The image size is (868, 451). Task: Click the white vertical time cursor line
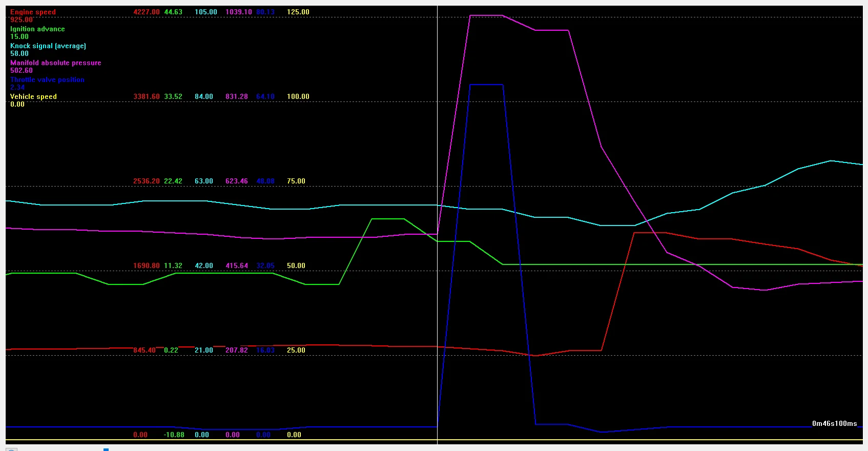437,225
